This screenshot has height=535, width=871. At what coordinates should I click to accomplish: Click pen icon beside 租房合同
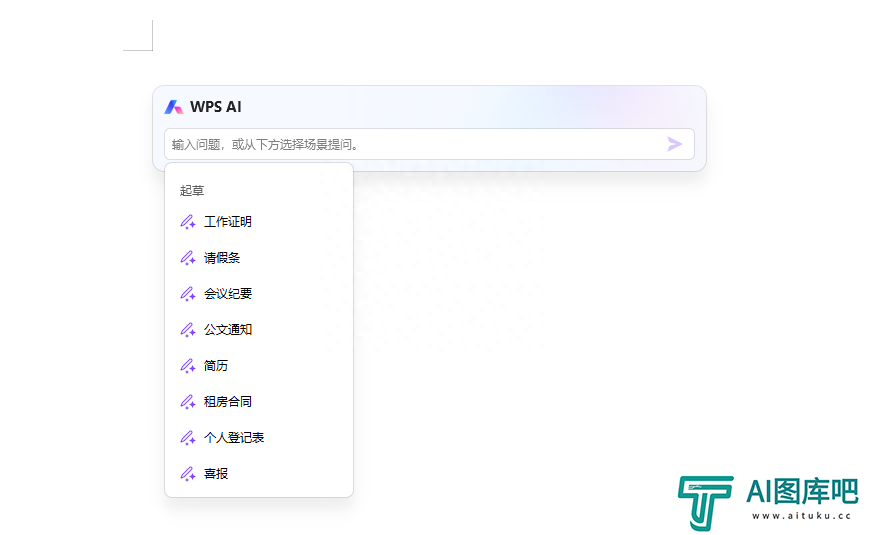point(188,402)
